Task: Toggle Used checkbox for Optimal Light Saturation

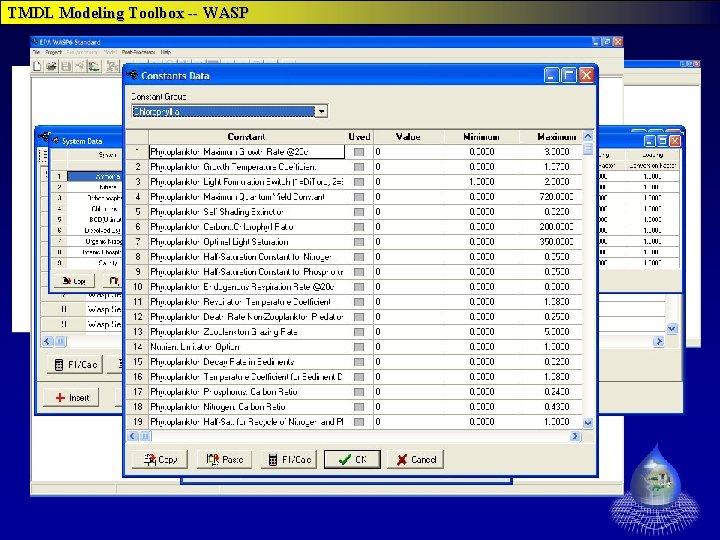Action: (x=359, y=242)
